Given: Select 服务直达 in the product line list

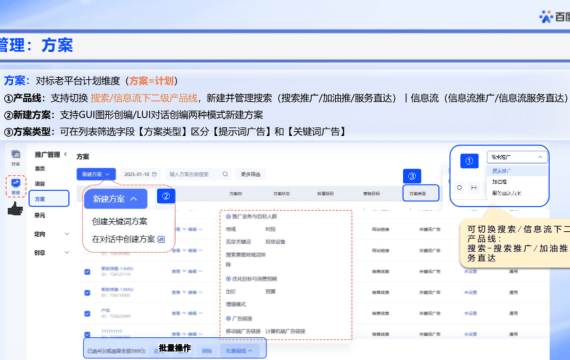Looking at the screenshot, I should (x=506, y=193).
